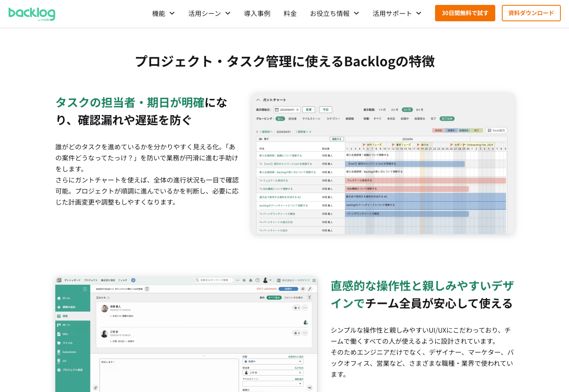
Task: Click the pencil edit icon on issue header
Action: (310, 289)
